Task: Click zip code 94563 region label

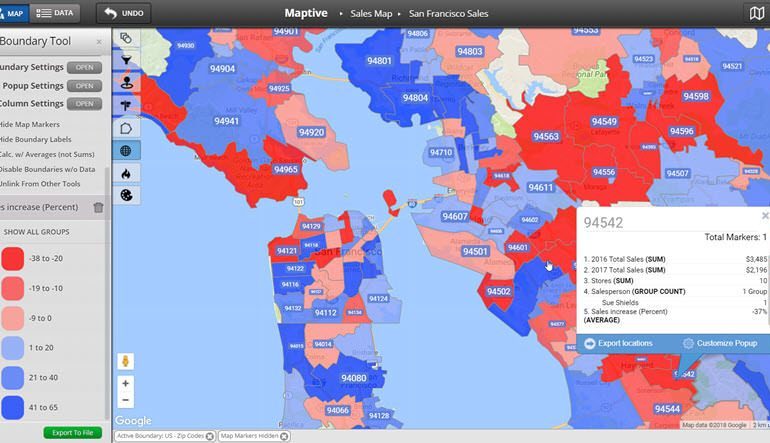Action: pyautogui.click(x=546, y=137)
